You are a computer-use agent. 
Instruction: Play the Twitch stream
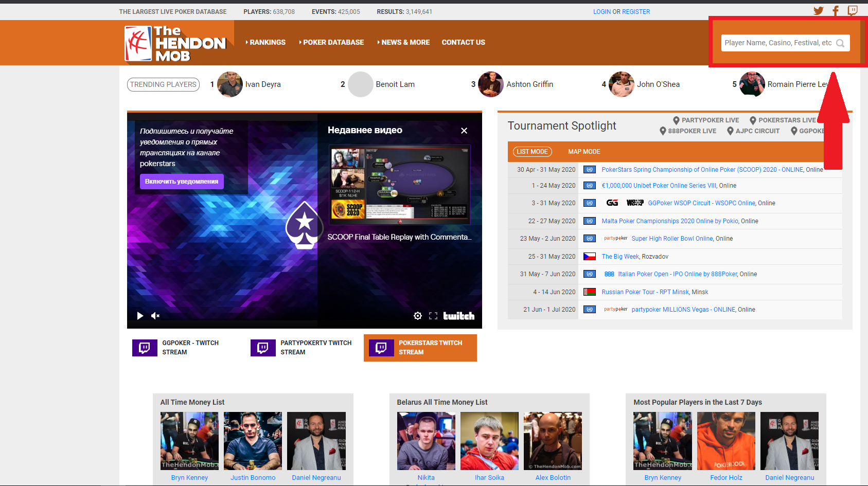point(140,316)
